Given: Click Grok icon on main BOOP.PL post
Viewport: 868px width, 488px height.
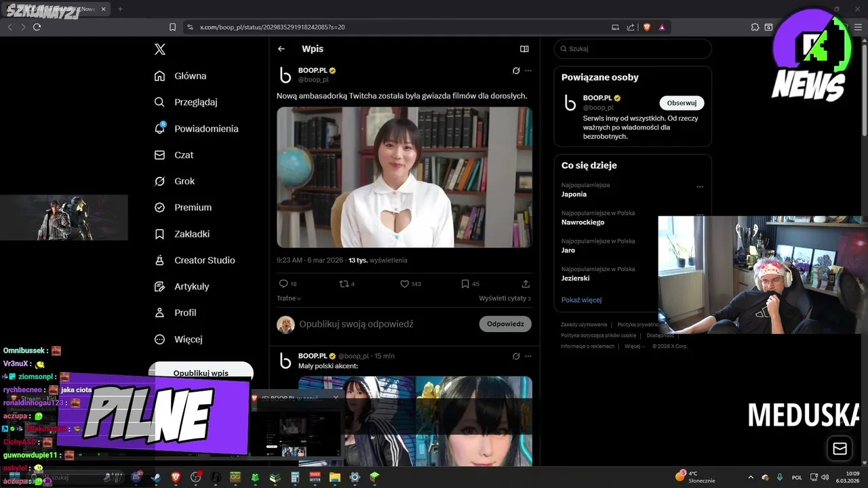Looking at the screenshot, I should point(516,70).
